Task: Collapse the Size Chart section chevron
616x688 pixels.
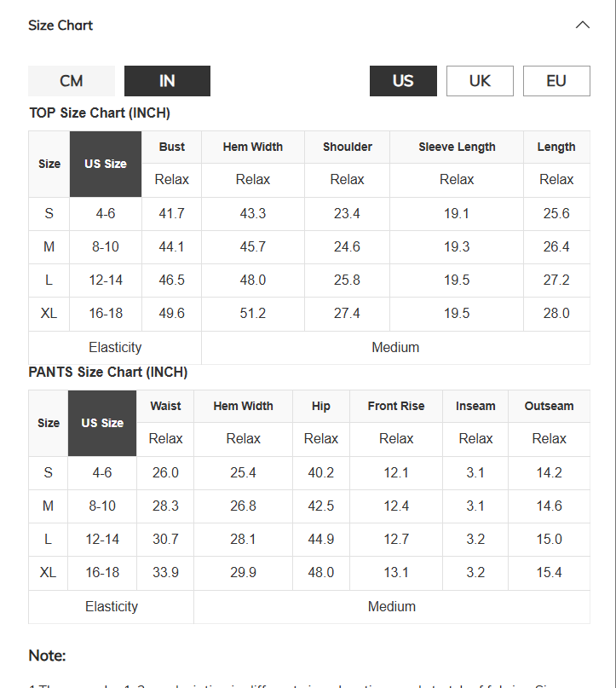Action: (x=582, y=25)
